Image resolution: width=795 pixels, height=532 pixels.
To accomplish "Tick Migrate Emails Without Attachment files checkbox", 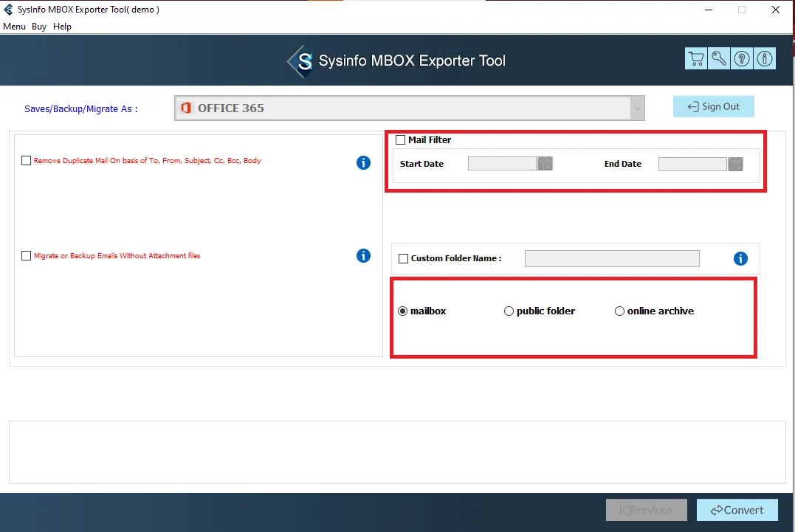I will click(x=26, y=256).
